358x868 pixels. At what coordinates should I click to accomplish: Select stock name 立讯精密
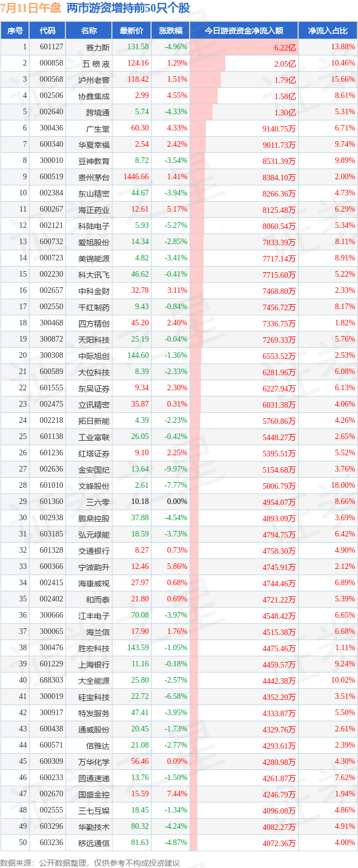click(94, 405)
